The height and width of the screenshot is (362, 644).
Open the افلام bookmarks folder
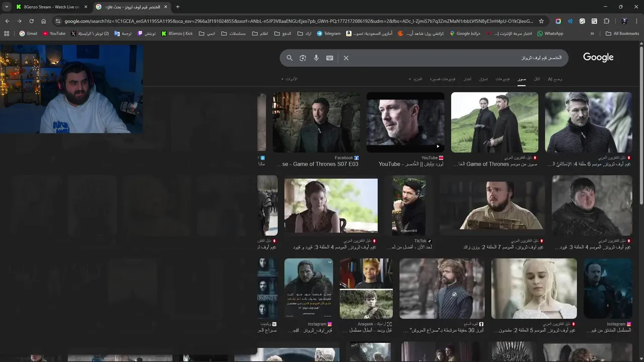click(x=260, y=34)
